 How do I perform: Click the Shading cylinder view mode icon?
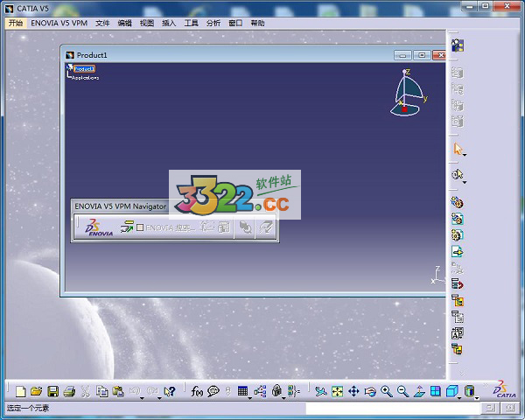[469, 391]
